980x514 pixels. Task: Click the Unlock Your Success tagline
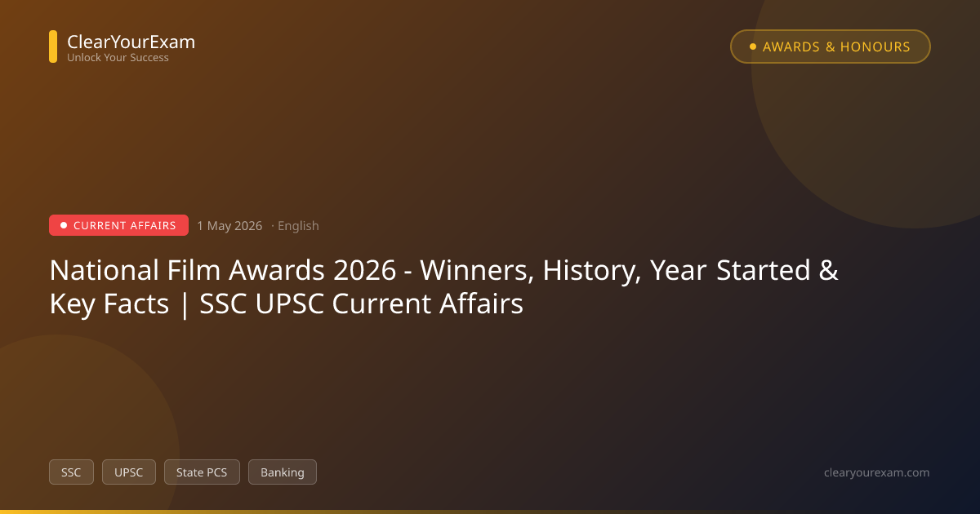[x=118, y=58]
